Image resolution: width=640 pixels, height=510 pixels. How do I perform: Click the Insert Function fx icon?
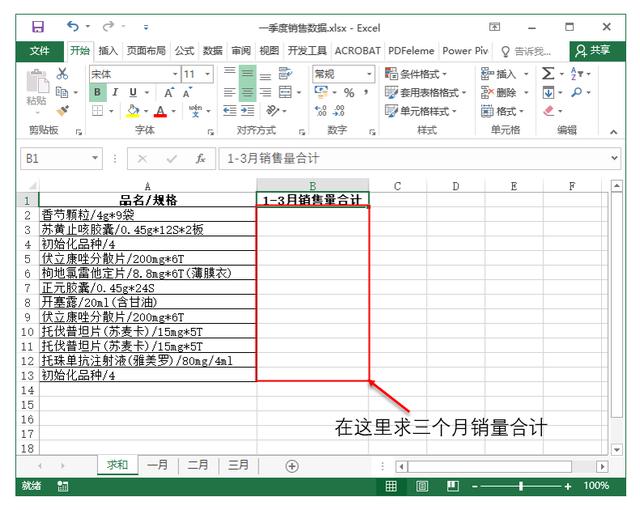[200, 158]
